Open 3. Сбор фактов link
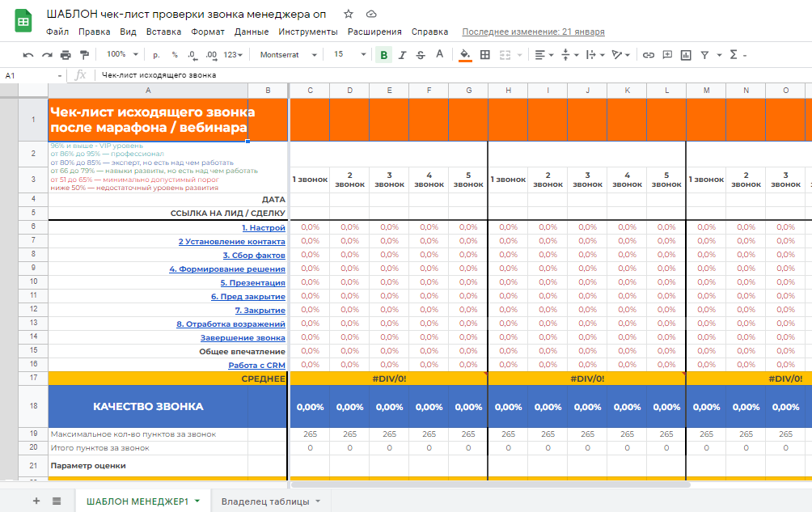This screenshot has width=812, height=512. coord(254,256)
